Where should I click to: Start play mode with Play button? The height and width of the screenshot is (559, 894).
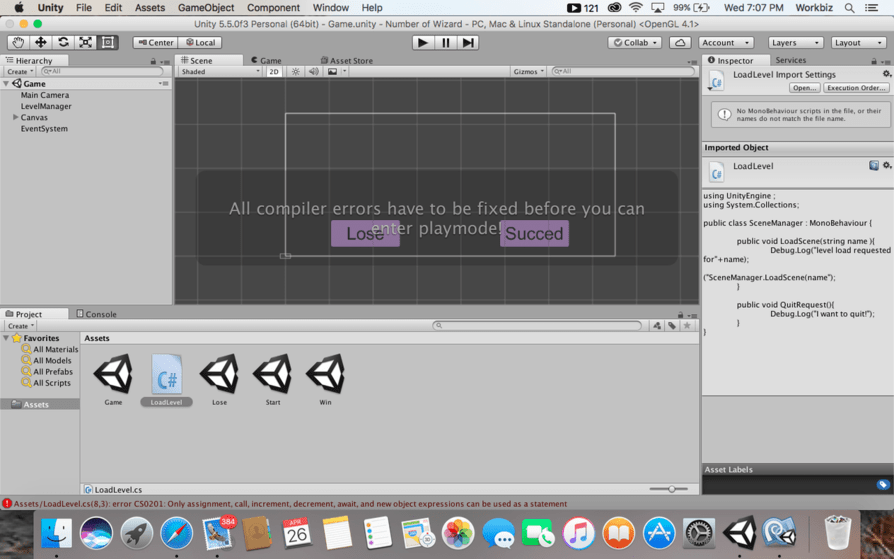click(x=422, y=42)
